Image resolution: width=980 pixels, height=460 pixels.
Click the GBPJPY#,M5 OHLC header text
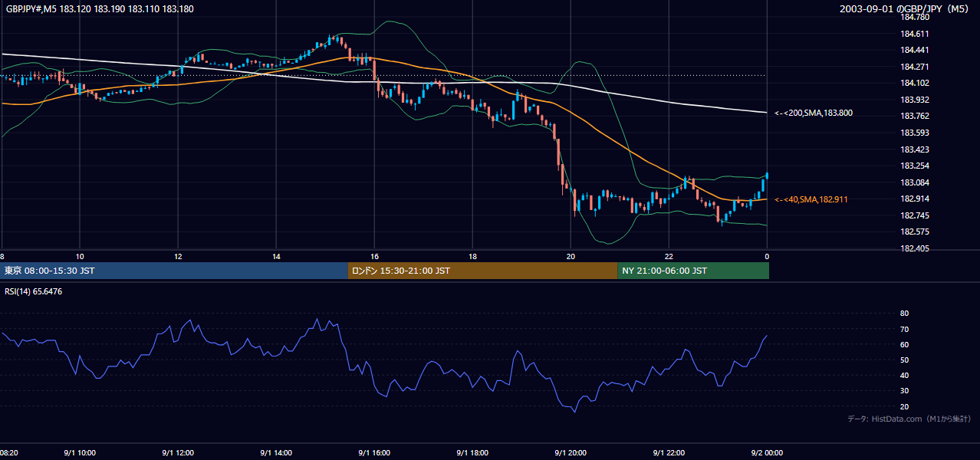[100, 9]
